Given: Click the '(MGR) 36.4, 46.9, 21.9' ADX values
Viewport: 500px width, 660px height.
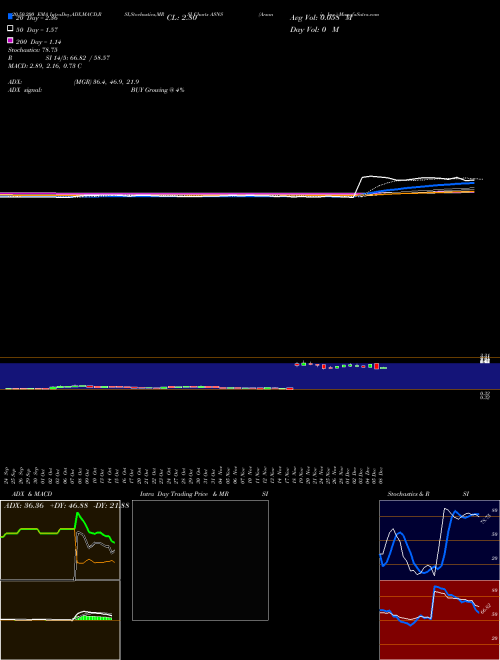Looking at the screenshot, I should [106, 82].
